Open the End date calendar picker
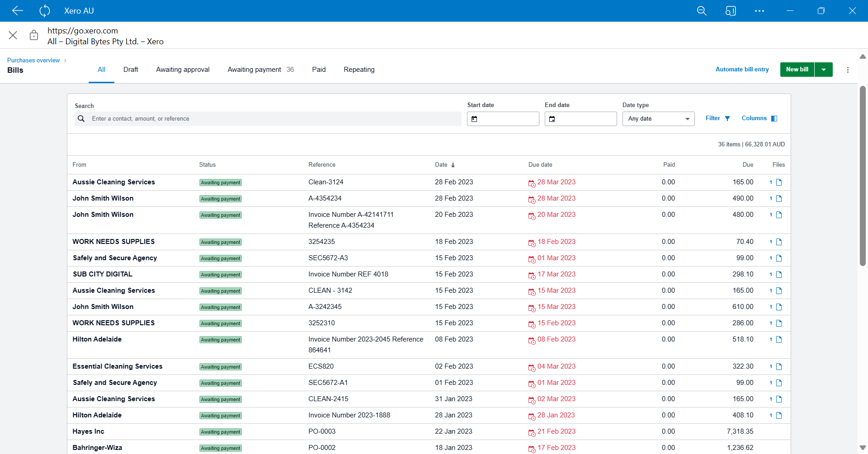Image resolution: width=868 pixels, height=454 pixels. [552, 119]
